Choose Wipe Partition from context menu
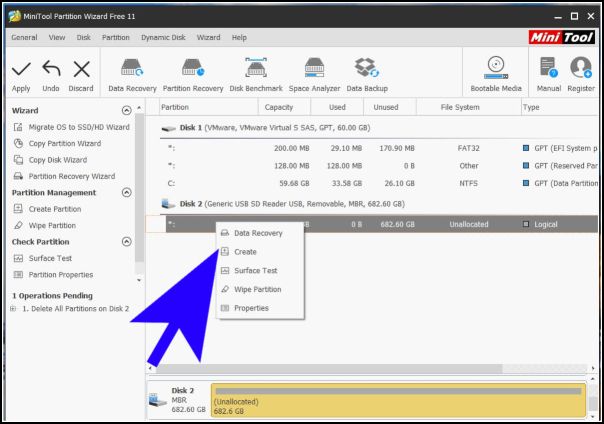Screen dimensions: 604x424 256,289
